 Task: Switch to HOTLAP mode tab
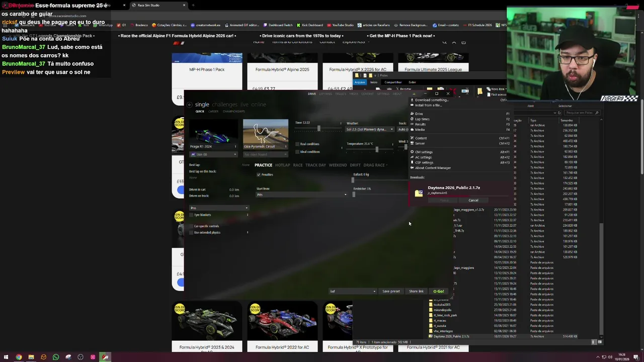point(282,165)
